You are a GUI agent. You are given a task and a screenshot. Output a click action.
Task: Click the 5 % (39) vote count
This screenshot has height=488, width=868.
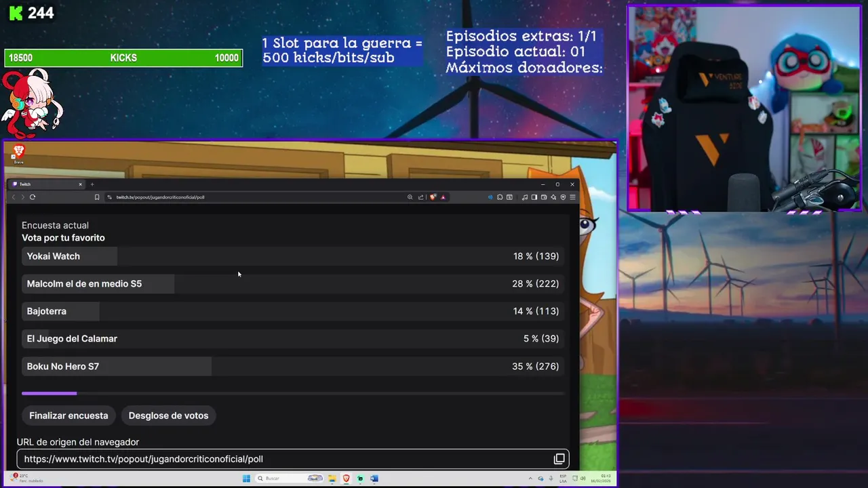541,339
